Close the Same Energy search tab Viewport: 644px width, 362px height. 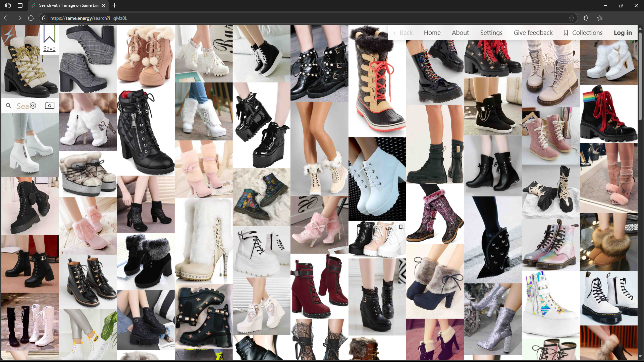click(103, 5)
